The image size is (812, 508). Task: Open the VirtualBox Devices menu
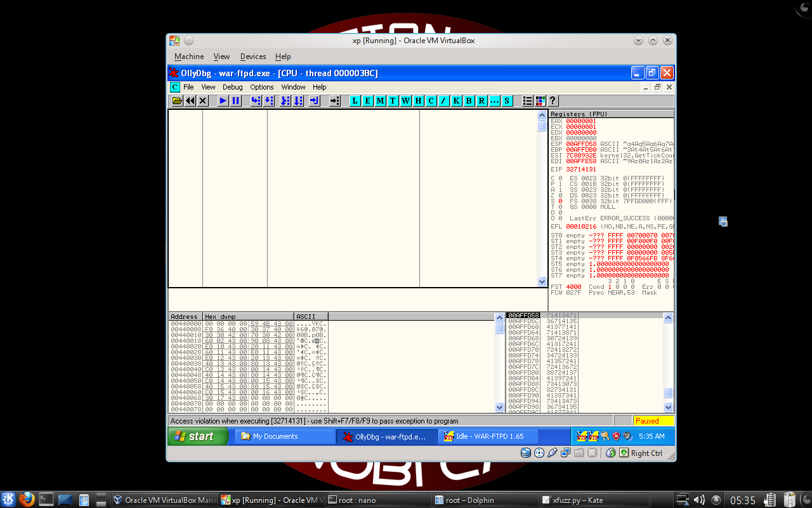click(252, 57)
